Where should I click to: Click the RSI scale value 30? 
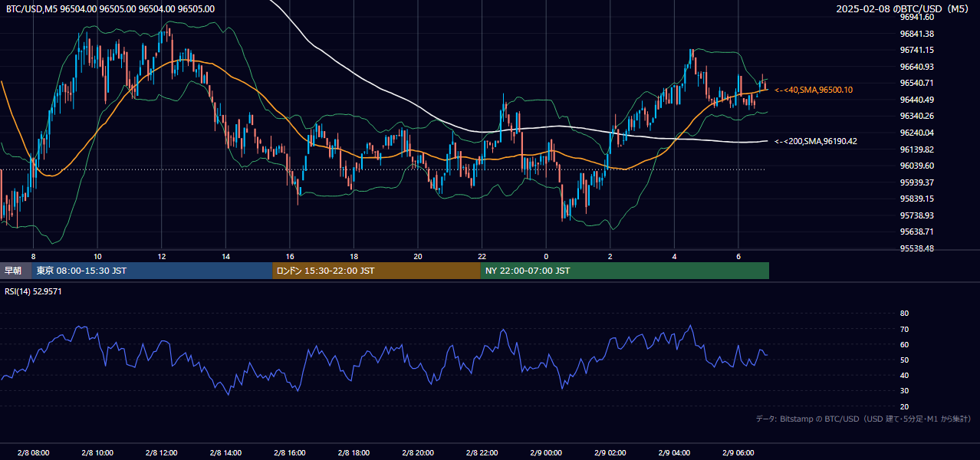tap(904, 391)
